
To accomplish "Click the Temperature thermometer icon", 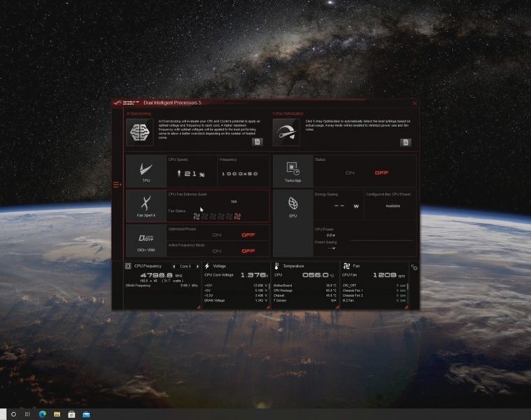I will pyautogui.click(x=276, y=266).
